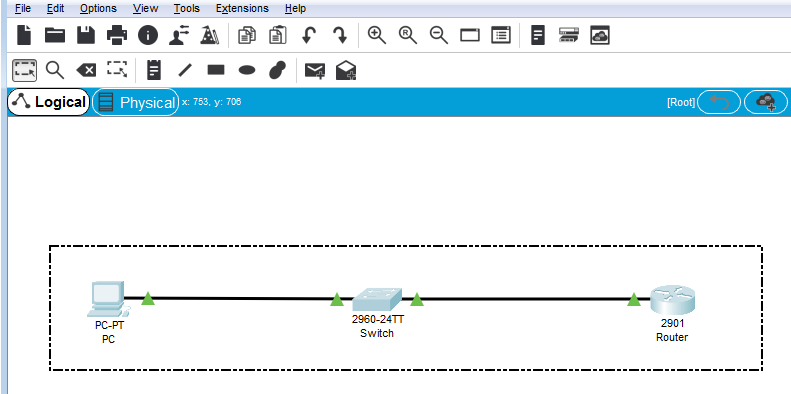Save the network with floppy icon
The image size is (791, 394).
click(86, 35)
